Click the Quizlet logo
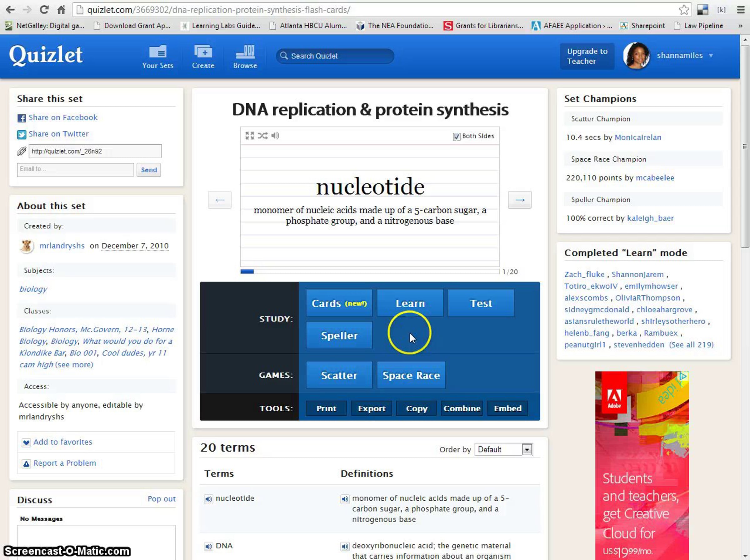 point(46,55)
